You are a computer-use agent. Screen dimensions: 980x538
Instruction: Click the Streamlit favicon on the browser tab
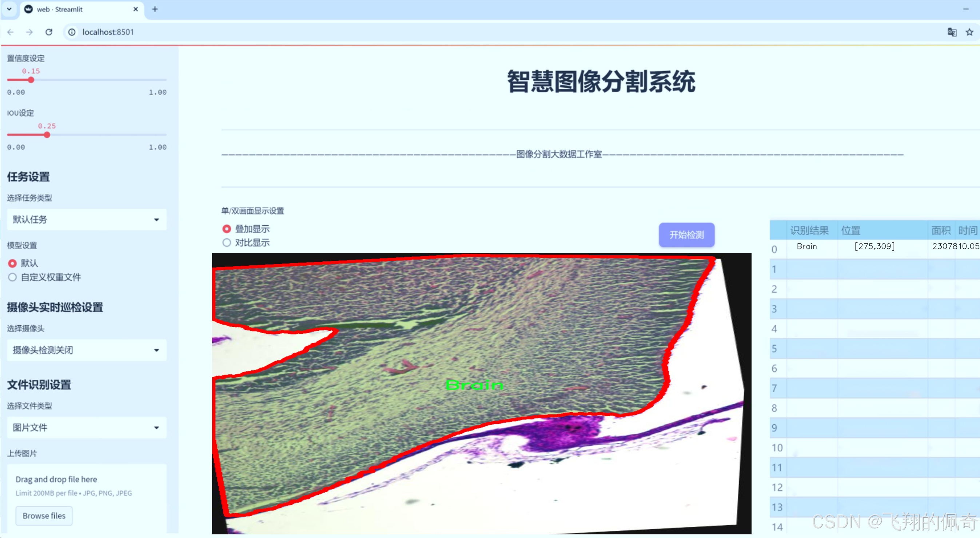(28, 9)
